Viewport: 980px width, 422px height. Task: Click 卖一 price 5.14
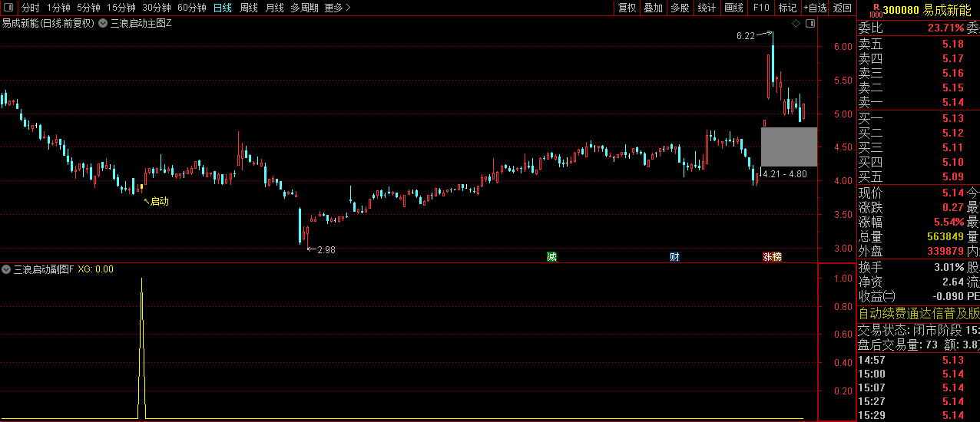(x=952, y=103)
